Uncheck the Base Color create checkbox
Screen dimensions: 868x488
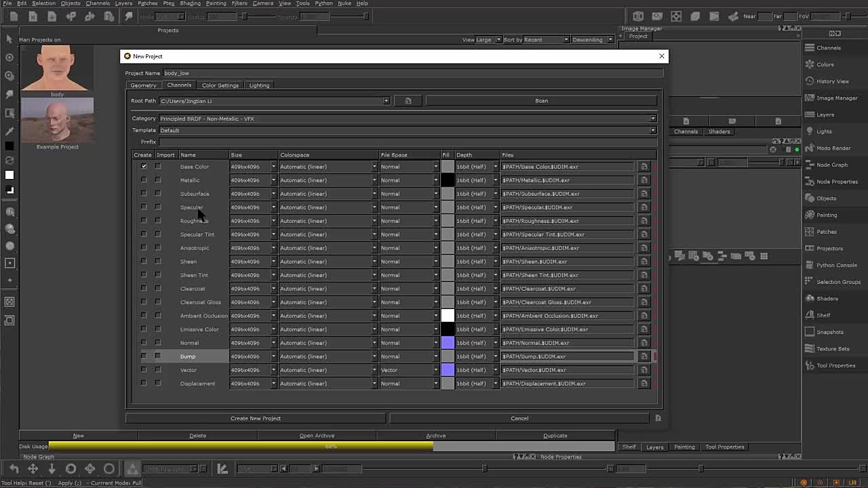coord(144,166)
